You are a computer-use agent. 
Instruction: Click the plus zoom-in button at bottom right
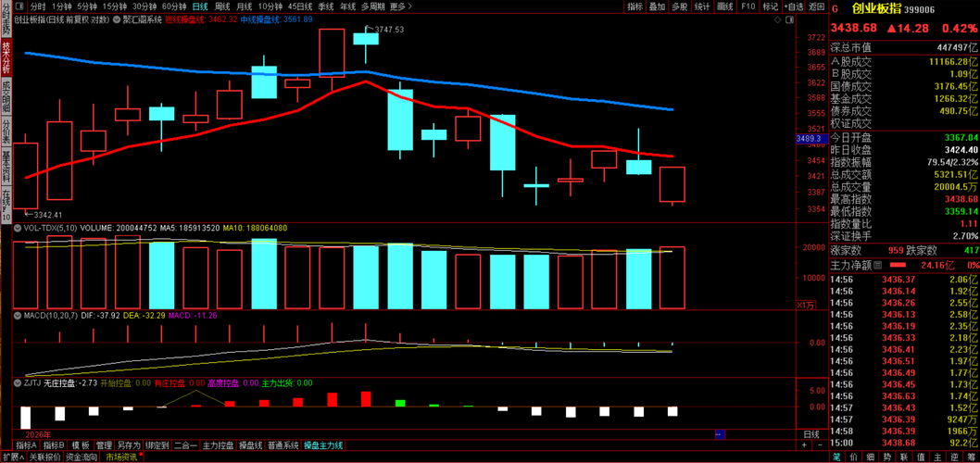point(804,444)
